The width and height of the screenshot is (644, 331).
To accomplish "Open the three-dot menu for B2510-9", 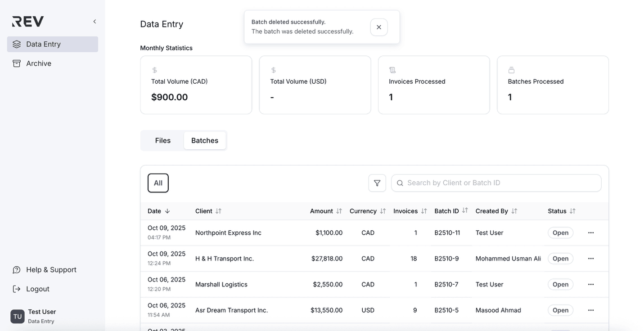I will point(590,259).
